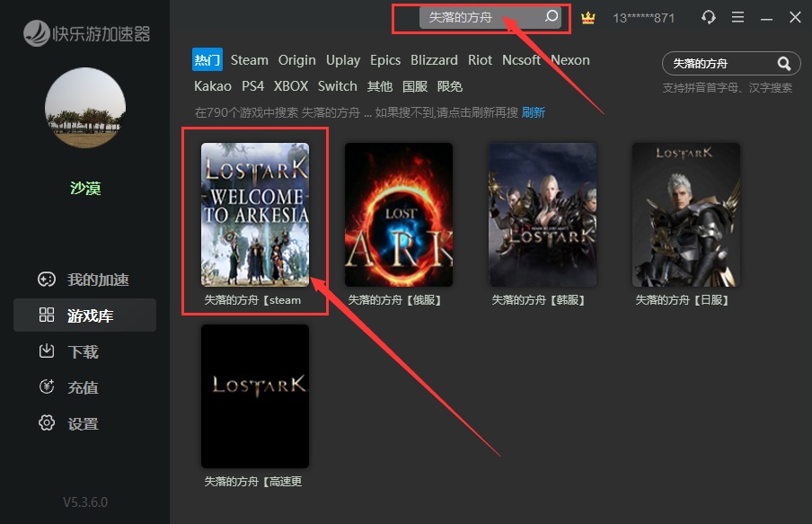This screenshot has height=524, width=812.
Task: Click the 下载 download icon
Action: pos(47,351)
